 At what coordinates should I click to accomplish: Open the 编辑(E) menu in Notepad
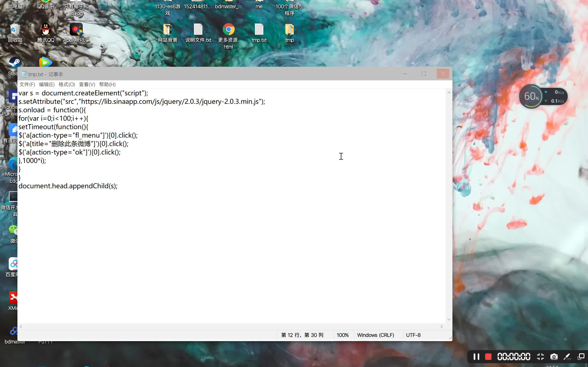[47, 84]
